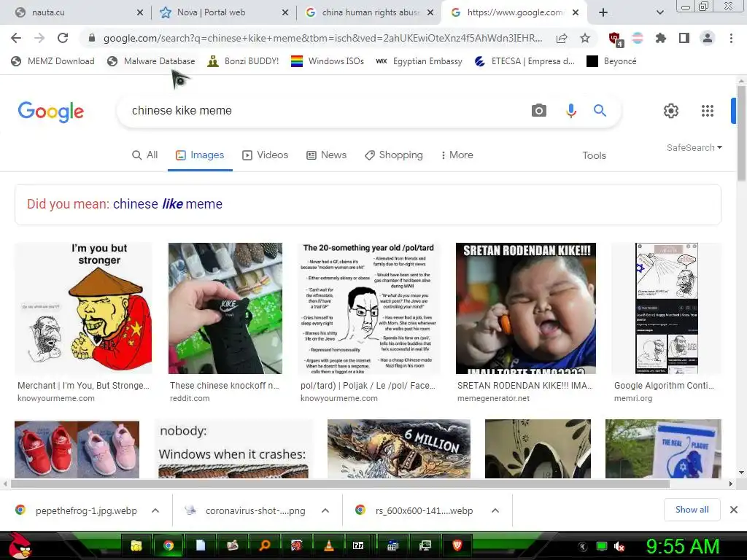Open the Google apps grid
The image size is (747, 560).
point(708,111)
